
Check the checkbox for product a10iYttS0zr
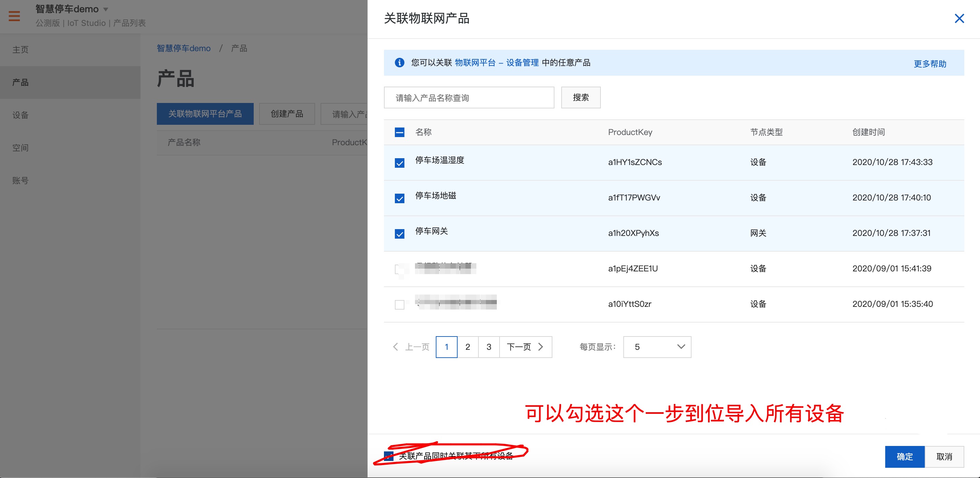click(x=399, y=304)
